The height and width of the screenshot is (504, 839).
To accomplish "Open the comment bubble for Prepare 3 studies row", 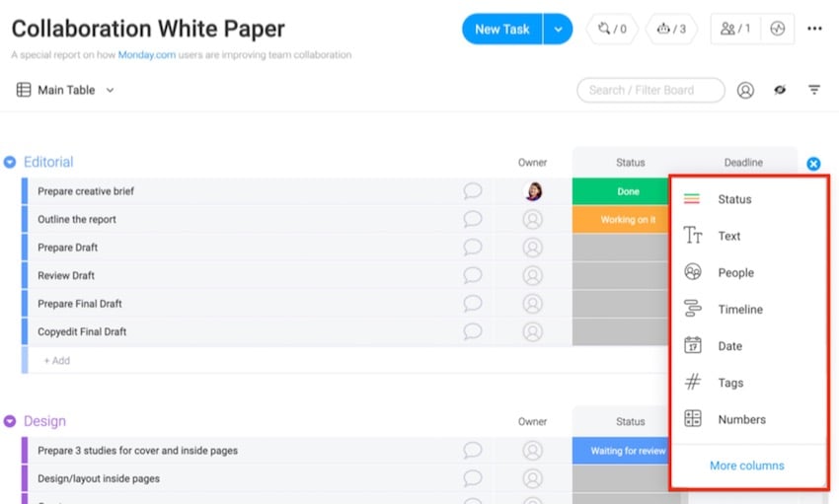I will click(x=473, y=451).
